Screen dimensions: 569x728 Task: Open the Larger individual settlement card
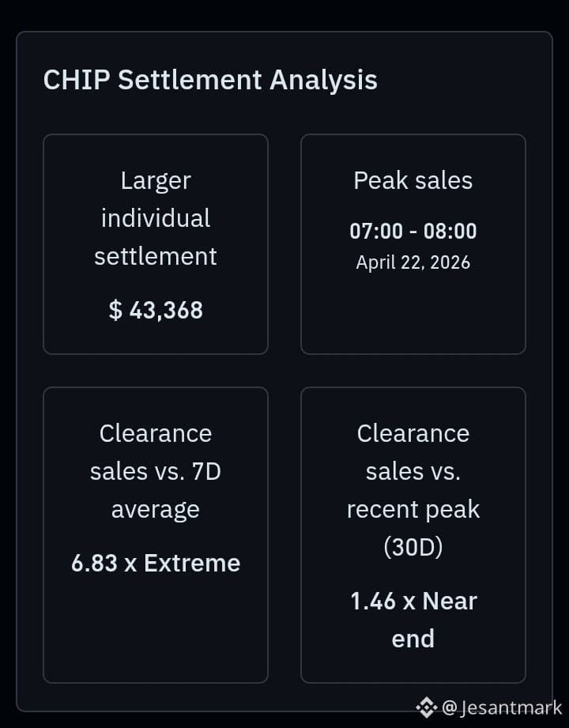coord(156,244)
